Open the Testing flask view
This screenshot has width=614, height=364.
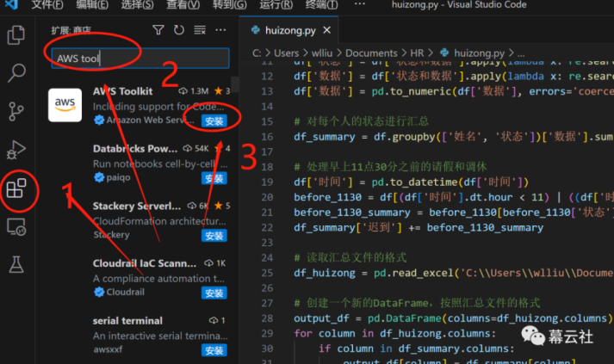click(x=16, y=264)
